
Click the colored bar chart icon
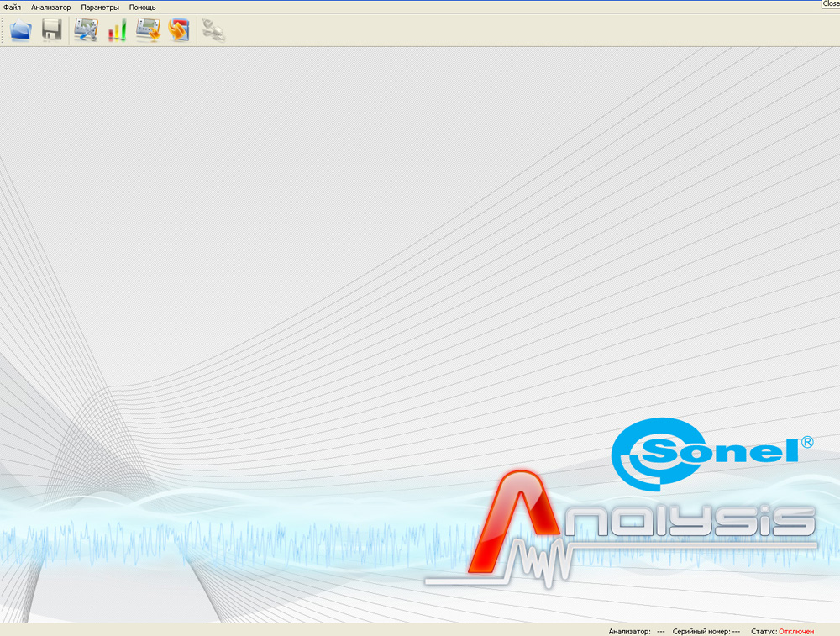(x=118, y=30)
